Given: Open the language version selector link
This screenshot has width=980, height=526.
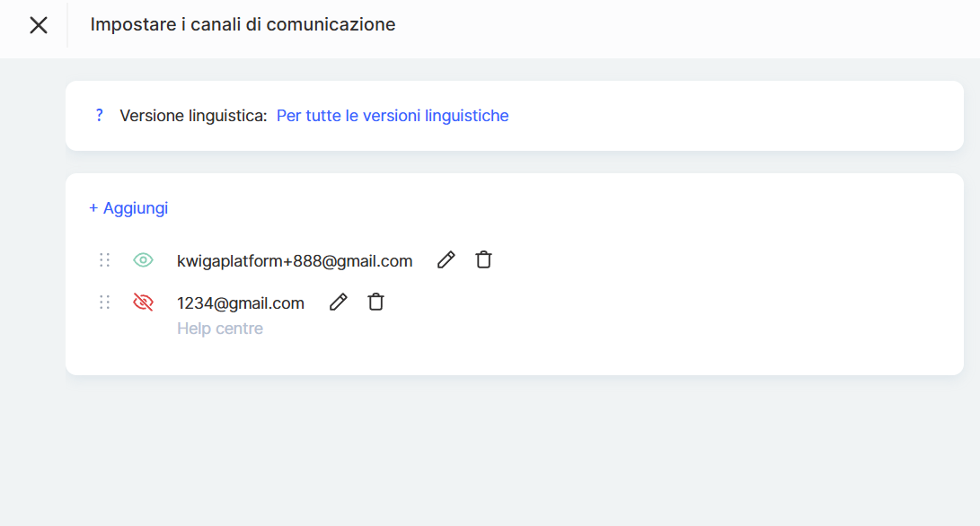Looking at the screenshot, I should coord(393,116).
